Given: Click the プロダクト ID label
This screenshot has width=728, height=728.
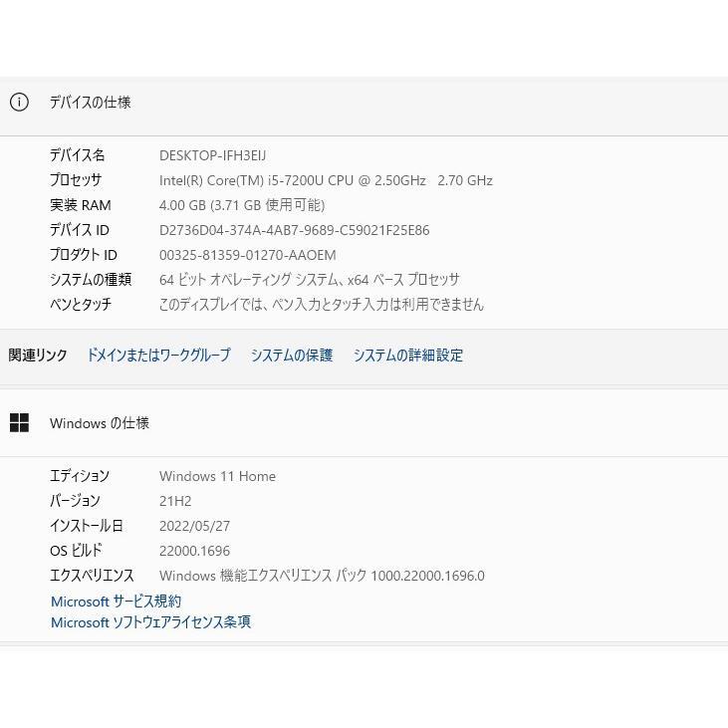Looking at the screenshot, I should pos(84,255).
